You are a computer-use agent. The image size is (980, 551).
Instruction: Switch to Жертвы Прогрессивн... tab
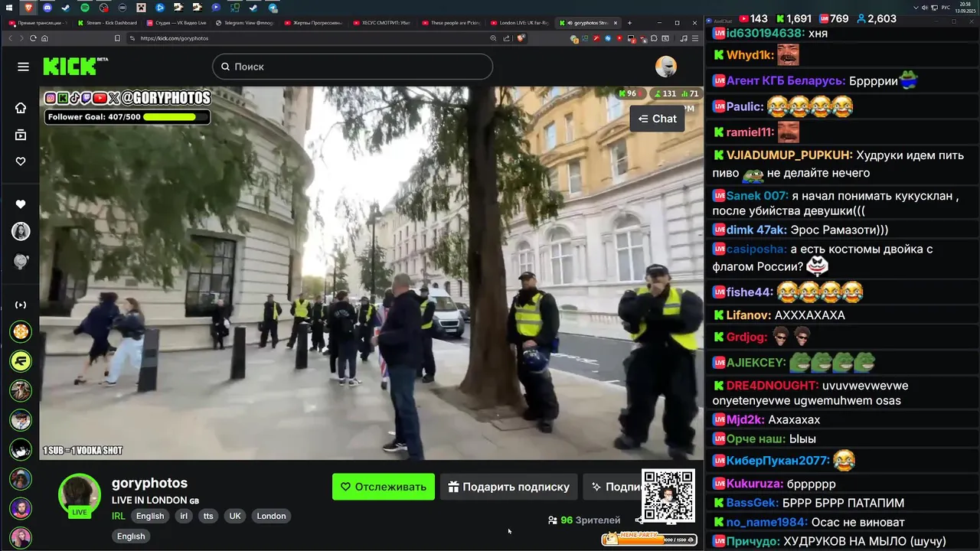(x=315, y=23)
